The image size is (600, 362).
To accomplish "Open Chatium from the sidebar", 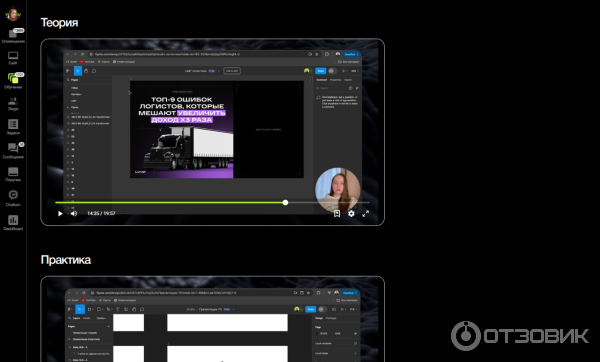I will [x=13, y=198].
